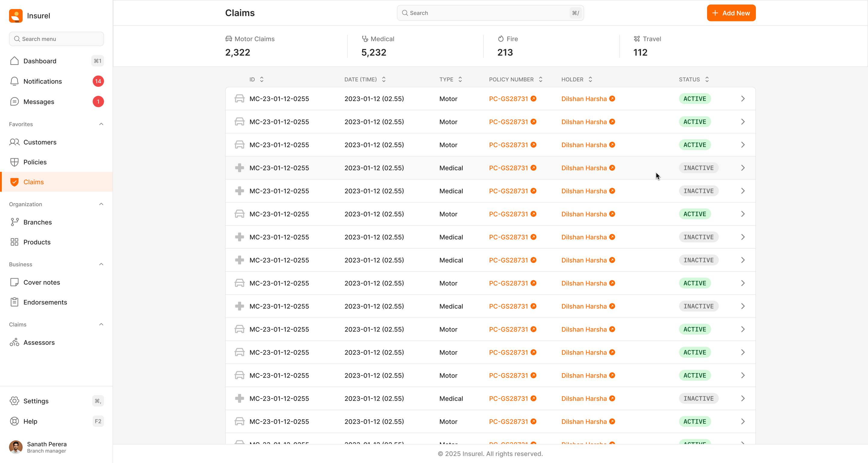Collapse the Favorites section
Viewport: 868px width, 463px height.
[x=101, y=124]
